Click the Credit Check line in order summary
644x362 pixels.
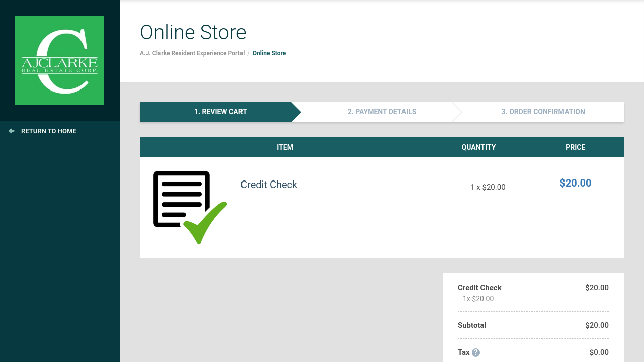tap(479, 288)
